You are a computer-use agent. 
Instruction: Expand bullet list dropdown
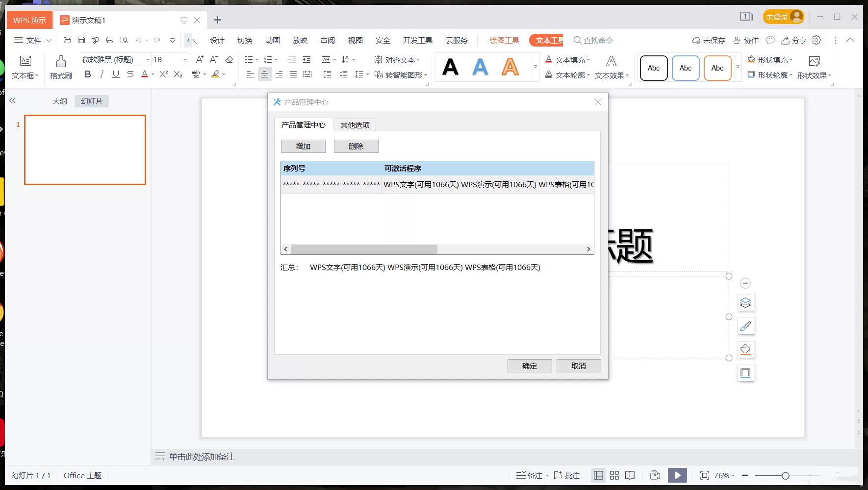click(x=257, y=60)
